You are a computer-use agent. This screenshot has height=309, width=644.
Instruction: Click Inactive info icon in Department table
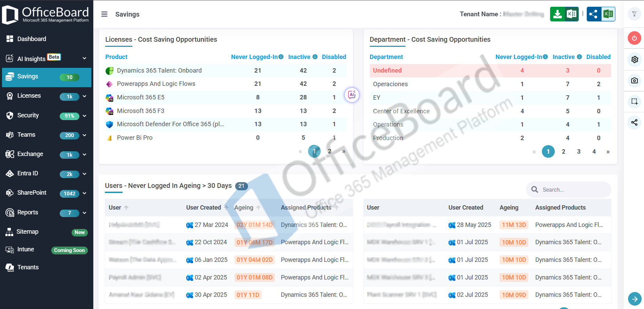(x=580, y=57)
